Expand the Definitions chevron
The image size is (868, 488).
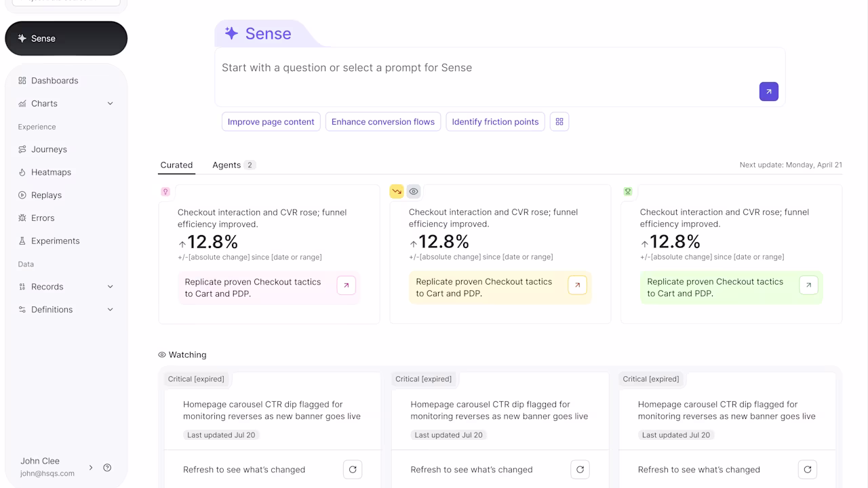click(110, 310)
